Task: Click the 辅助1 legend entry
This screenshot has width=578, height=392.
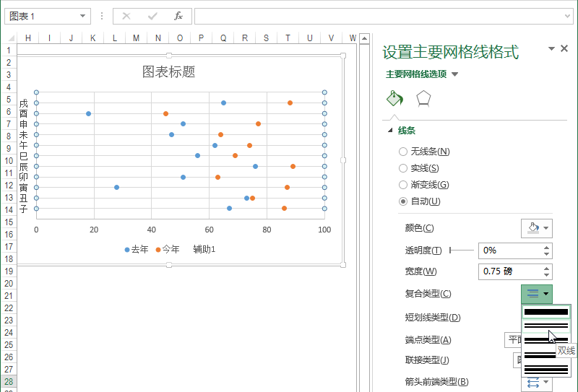Action: pos(204,249)
